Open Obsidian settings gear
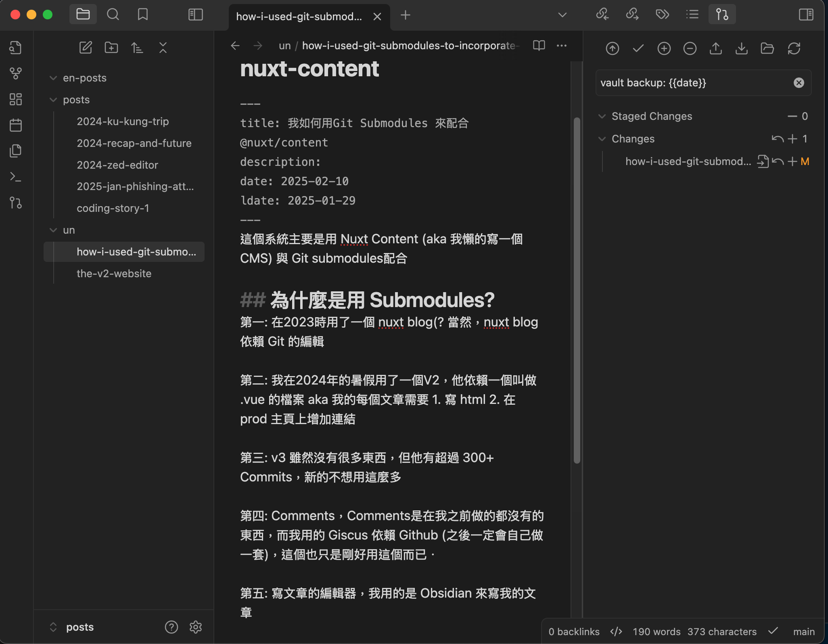828x644 pixels. [x=196, y=627]
